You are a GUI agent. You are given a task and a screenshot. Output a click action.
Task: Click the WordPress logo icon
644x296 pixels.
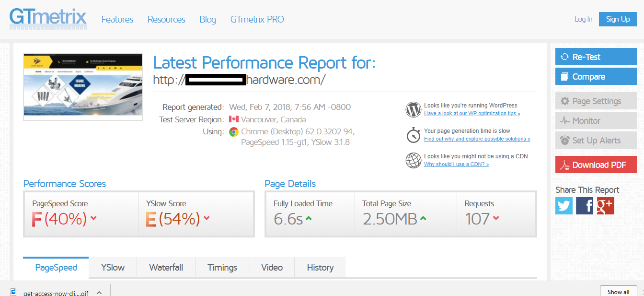point(413,109)
